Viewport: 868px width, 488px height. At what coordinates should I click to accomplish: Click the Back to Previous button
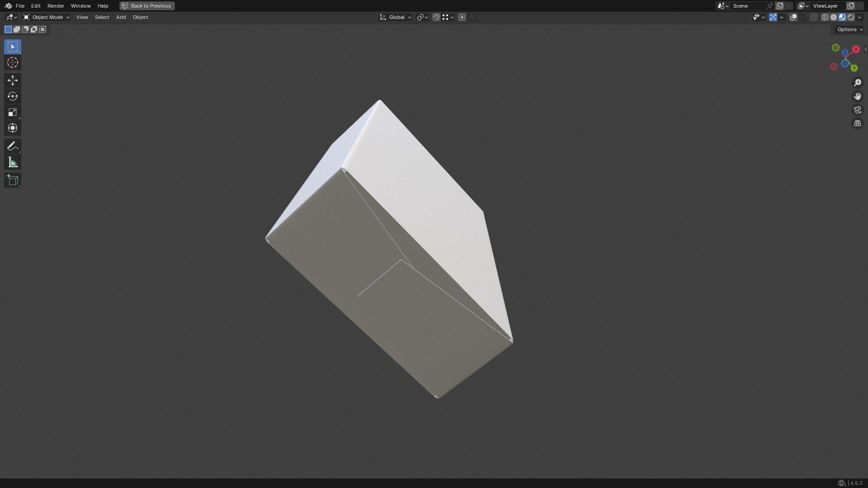click(x=147, y=6)
